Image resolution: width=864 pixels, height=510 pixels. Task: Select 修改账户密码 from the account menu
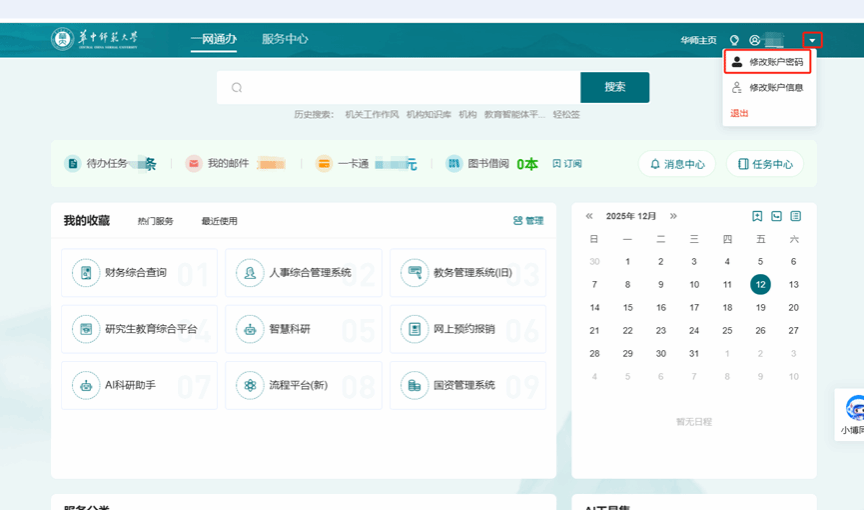tap(767, 62)
